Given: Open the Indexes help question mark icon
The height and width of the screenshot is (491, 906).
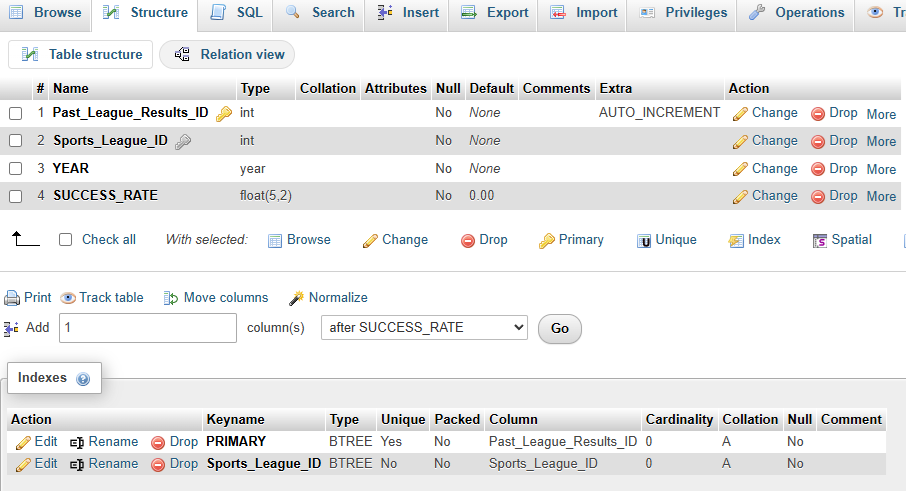Looking at the screenshot, I should coord(83,379).
